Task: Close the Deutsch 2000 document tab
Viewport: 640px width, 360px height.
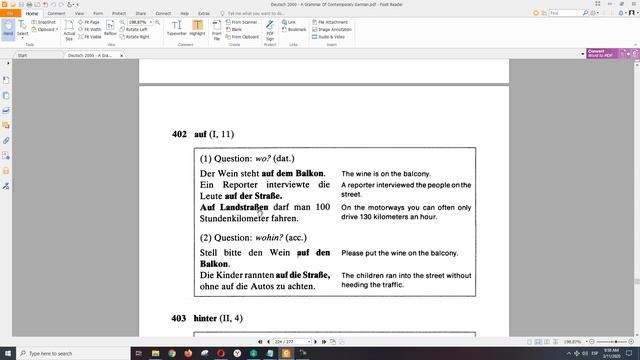Action: 122,56
